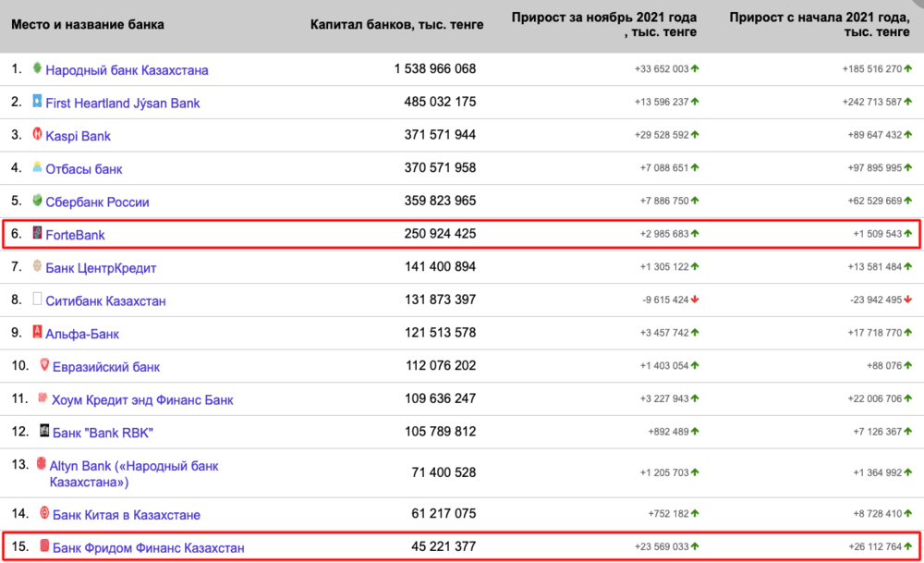Click green up arrow beside +23 569 033

click(x=695, y=546)
